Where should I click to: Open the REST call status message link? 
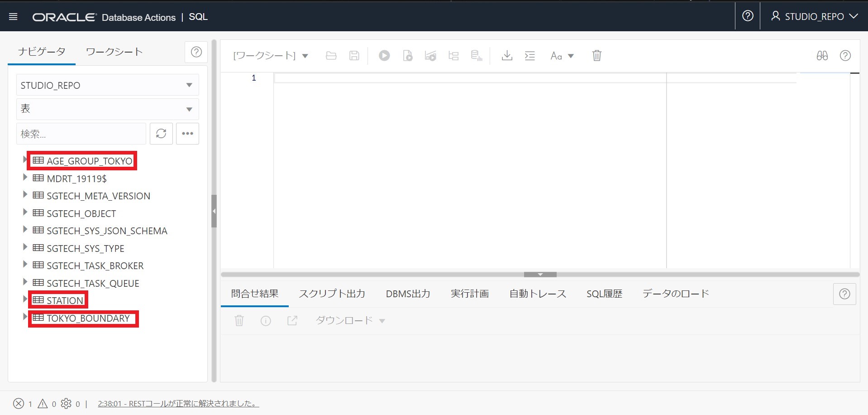[177, 403]
